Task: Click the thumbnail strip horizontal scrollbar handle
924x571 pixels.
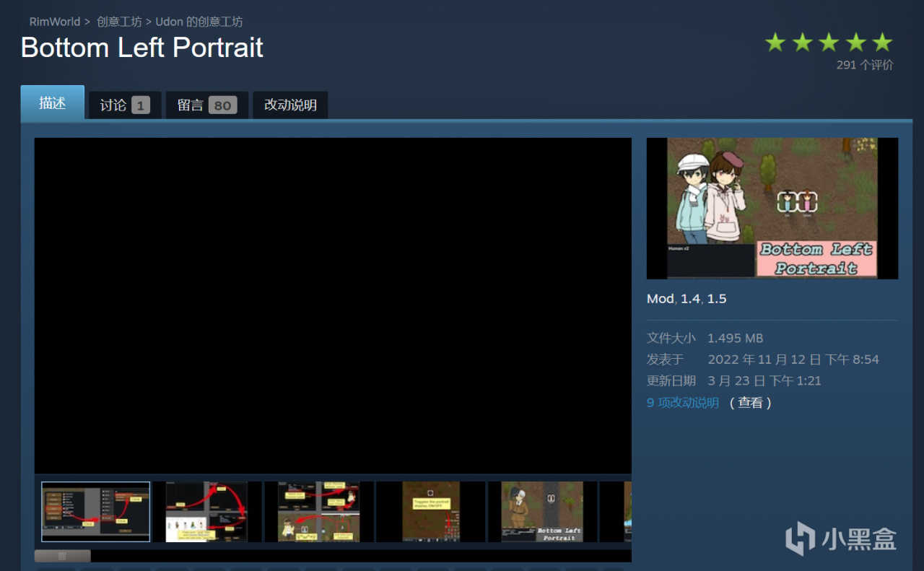Action: tap(63, 556)
